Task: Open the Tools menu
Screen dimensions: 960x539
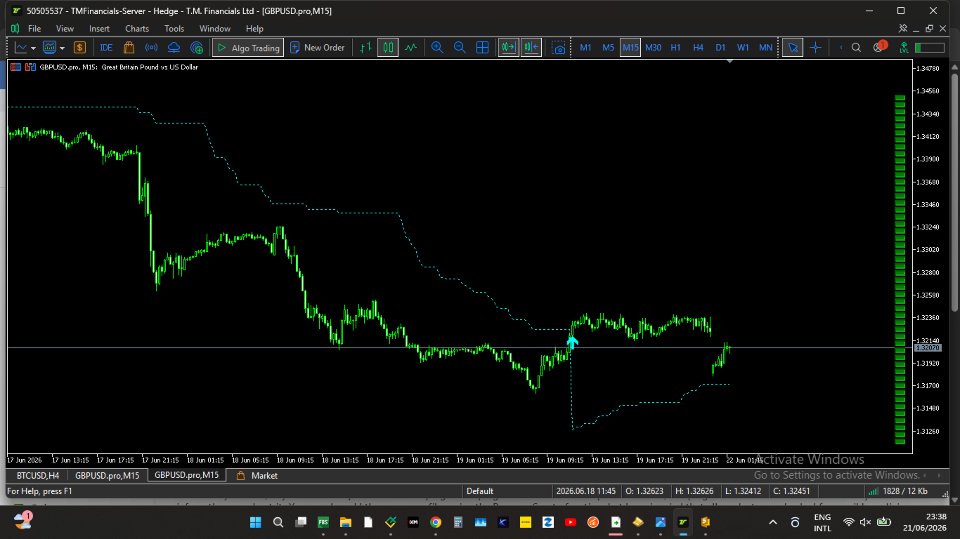Action: point(174,28)
